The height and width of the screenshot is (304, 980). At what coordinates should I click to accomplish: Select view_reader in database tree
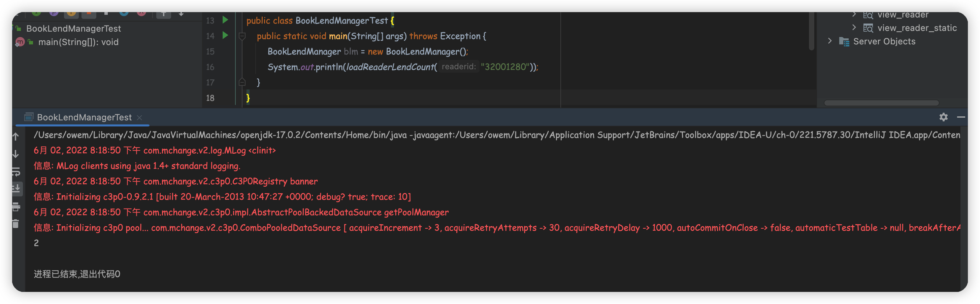pos(903,15)
